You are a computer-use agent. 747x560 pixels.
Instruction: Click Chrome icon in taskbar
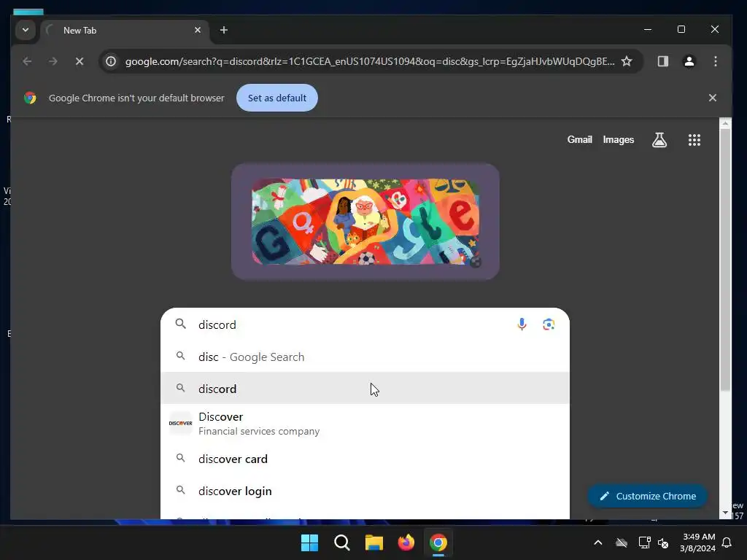438,542
